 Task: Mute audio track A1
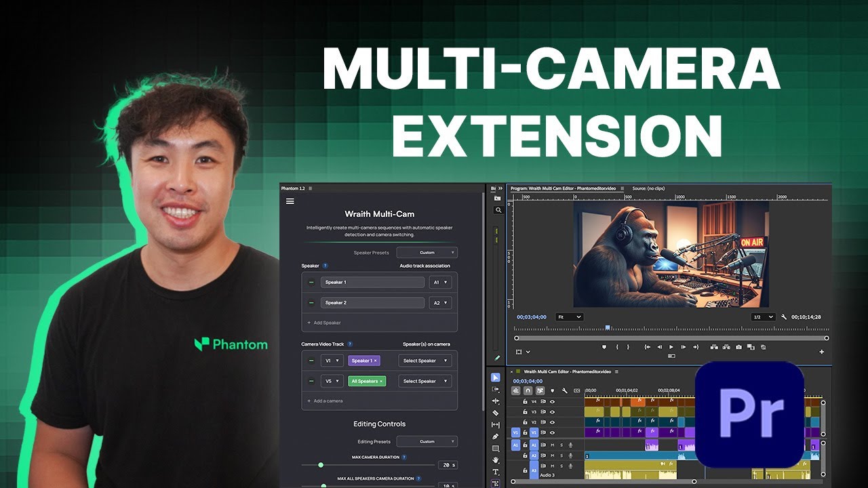(x=553, y=445)
